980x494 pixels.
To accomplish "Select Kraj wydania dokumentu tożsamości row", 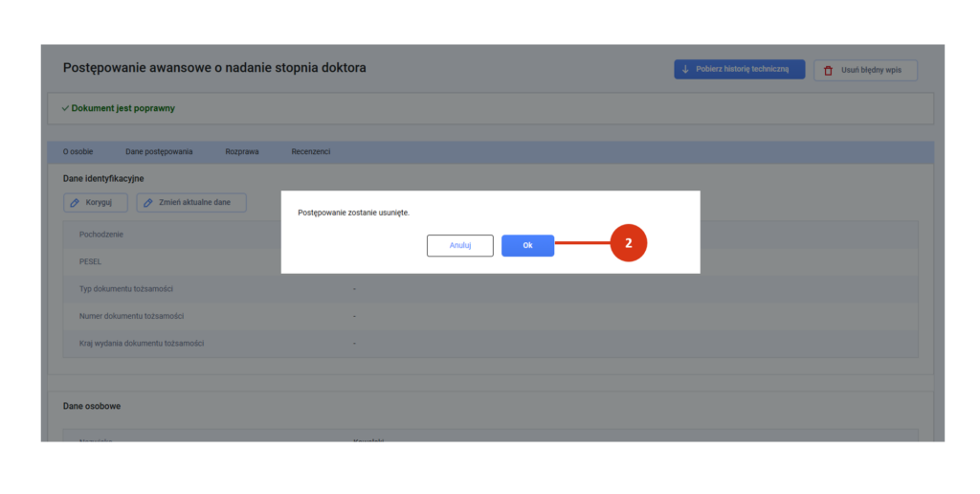I will pyautogui.click(x=142, y=343).
